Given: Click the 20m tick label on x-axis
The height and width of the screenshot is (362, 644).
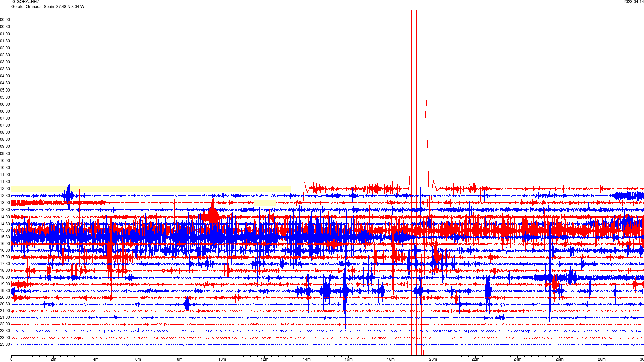Looking at the screenshot, I should [433, 359].
